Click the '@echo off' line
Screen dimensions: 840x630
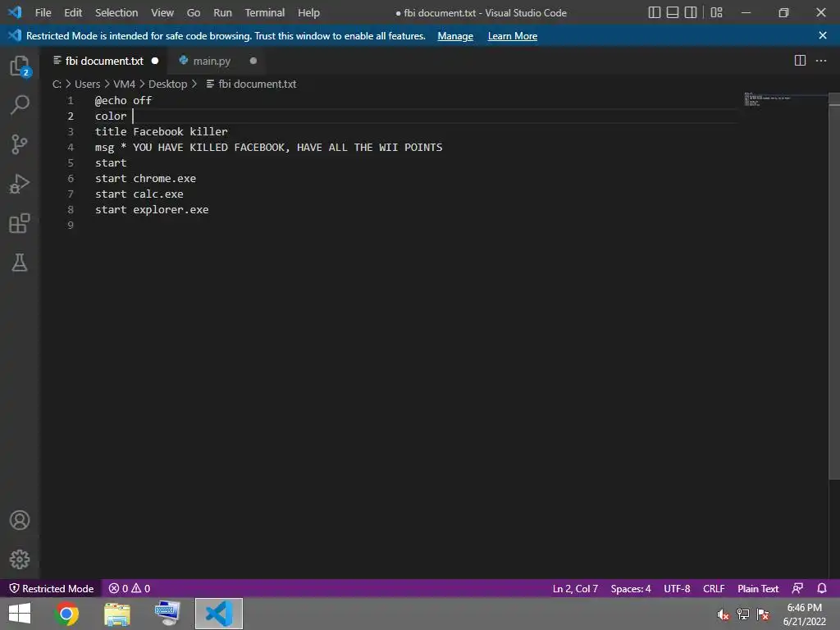(123, 100)
